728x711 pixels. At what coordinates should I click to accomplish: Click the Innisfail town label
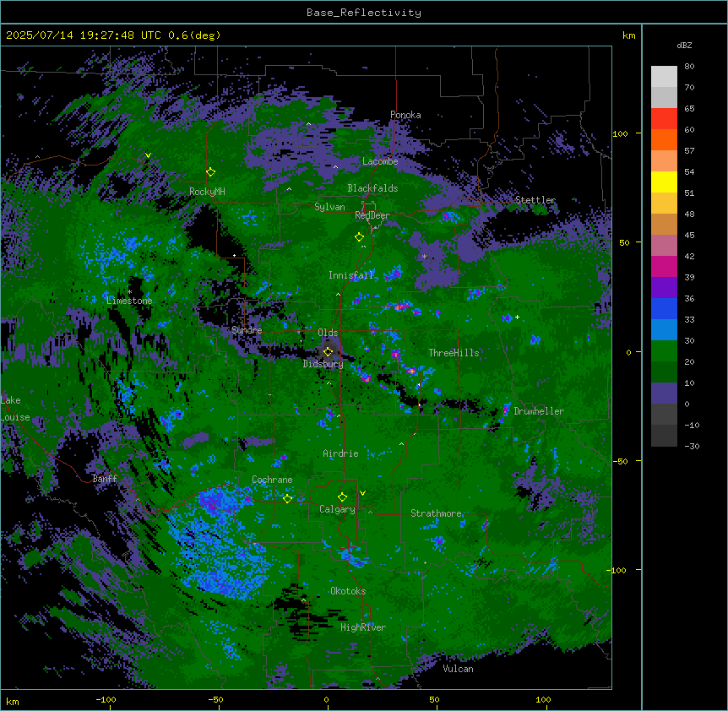(x=350, y=275)
